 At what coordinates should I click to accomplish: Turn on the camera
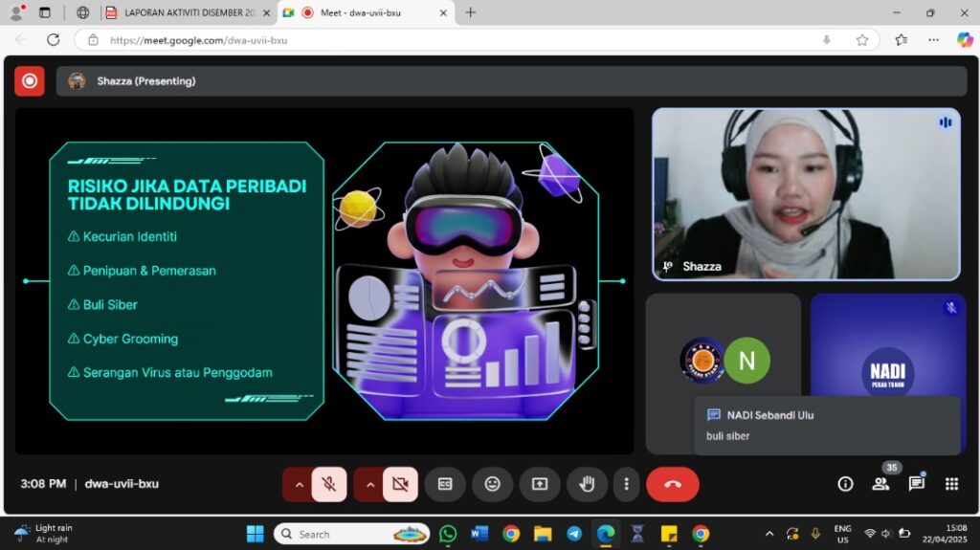tap(400, 484)
